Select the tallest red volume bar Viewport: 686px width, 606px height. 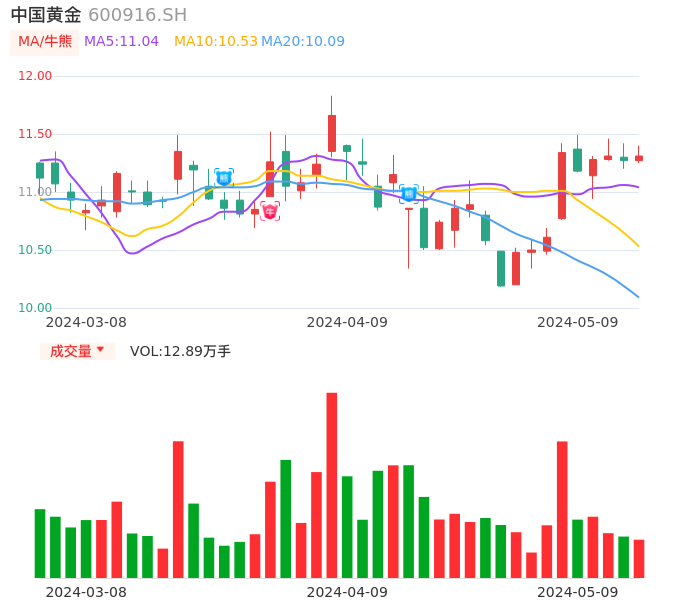click(x=332, y=485)
